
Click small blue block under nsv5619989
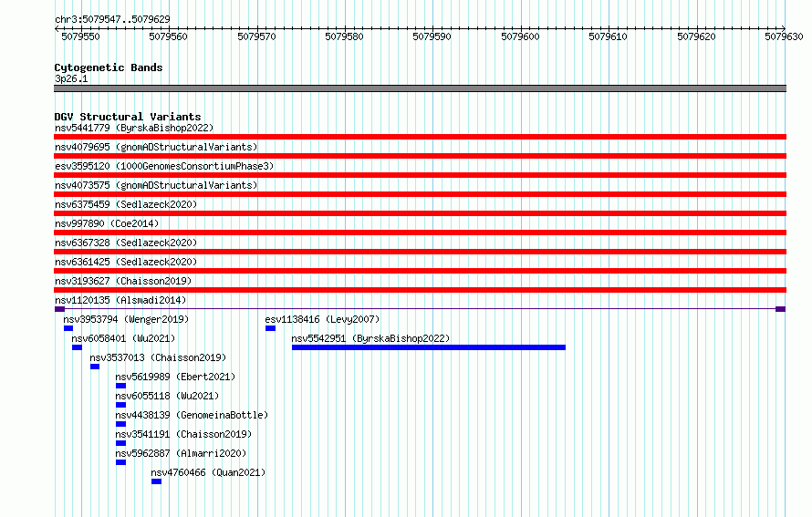[x=120, y=386]
